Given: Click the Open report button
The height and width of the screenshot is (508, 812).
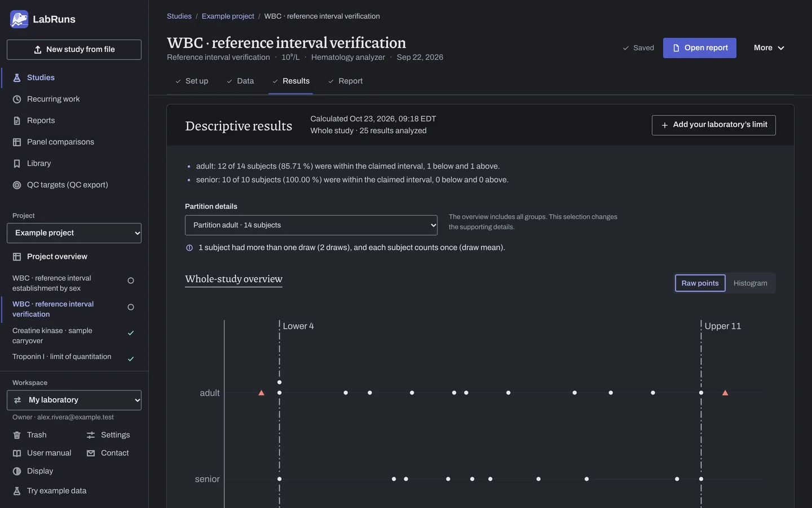Looking at the screenshot, I should click(x=700, y=48).
